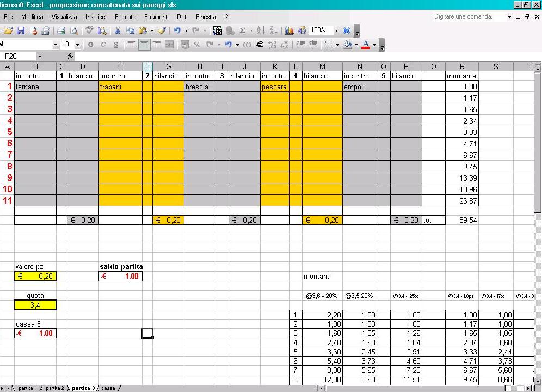Open the Chart Wizard

[289, 31]
